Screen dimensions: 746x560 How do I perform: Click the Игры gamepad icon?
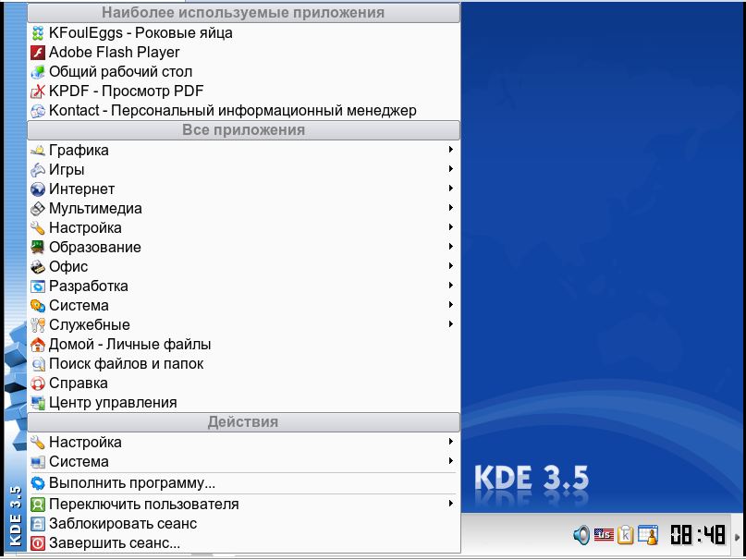coord(38,170)
